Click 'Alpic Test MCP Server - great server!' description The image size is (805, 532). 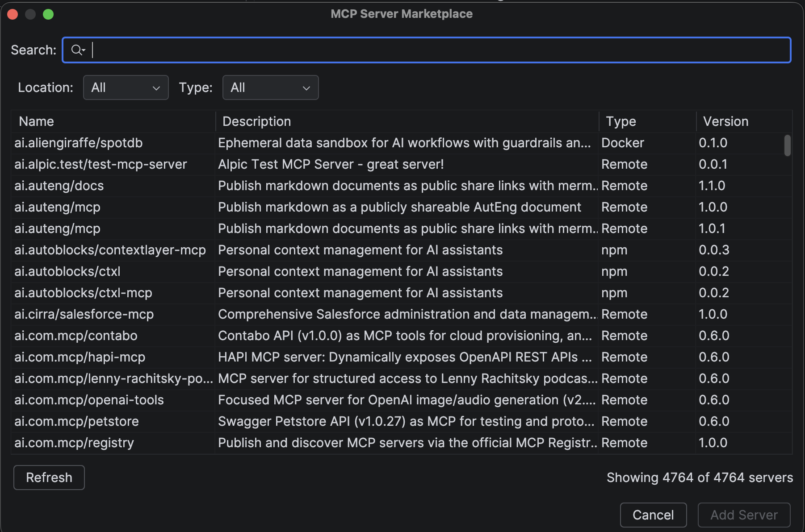pyautogui.click(x=331, y=164)
